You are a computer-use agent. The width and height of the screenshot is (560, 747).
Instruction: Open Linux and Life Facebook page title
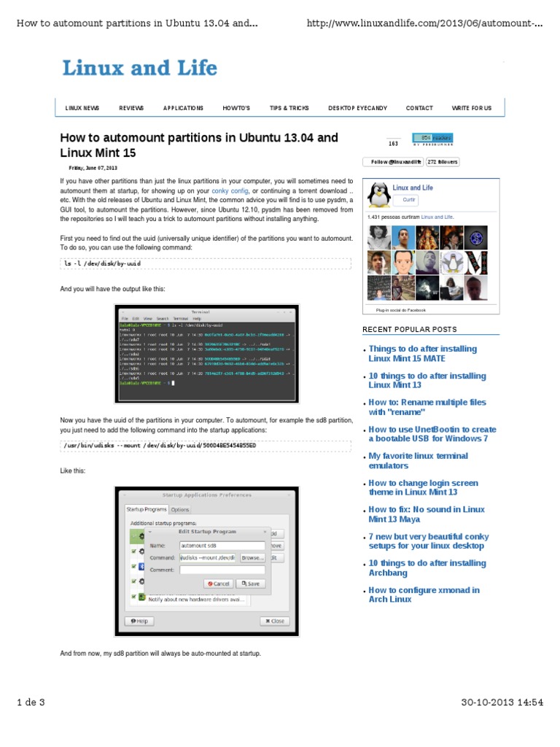click(x=413, y=187)
